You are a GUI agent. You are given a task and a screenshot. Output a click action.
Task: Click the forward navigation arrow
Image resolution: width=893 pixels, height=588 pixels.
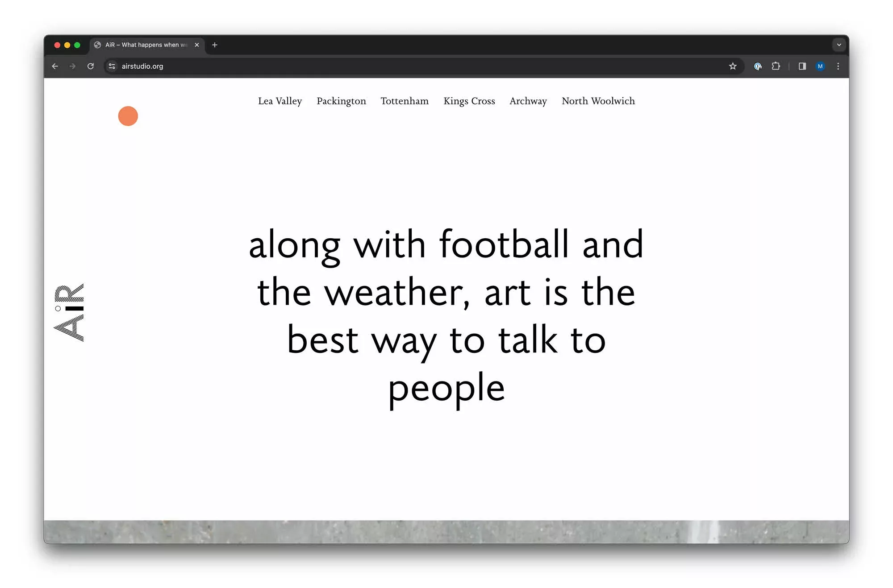pos(73,66)
